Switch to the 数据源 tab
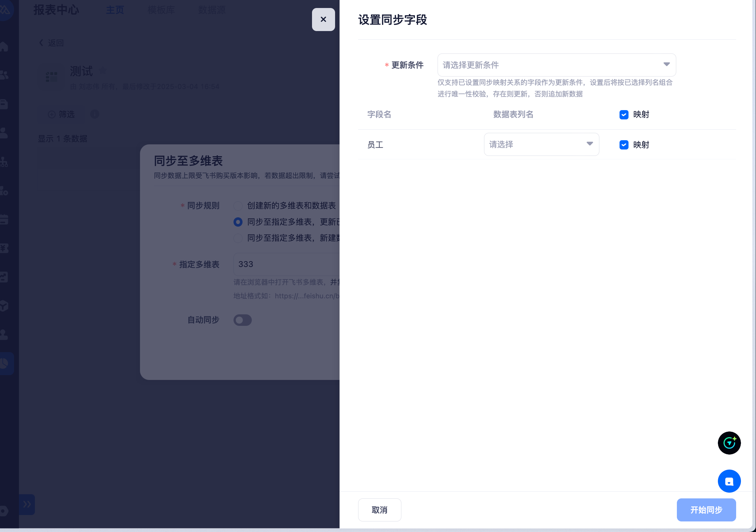The width and height of the screenshot is (756, 532). [211, 10]
